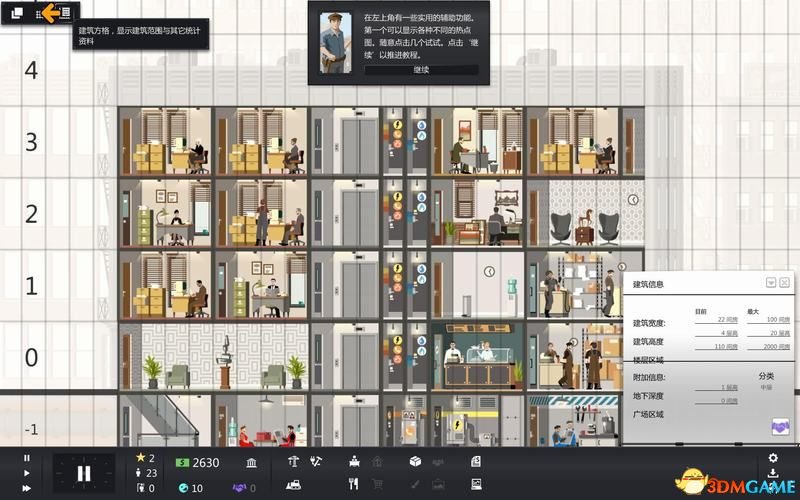Click the cyan buzz counter 10
The image size is (800, 500).
point(191,488)
